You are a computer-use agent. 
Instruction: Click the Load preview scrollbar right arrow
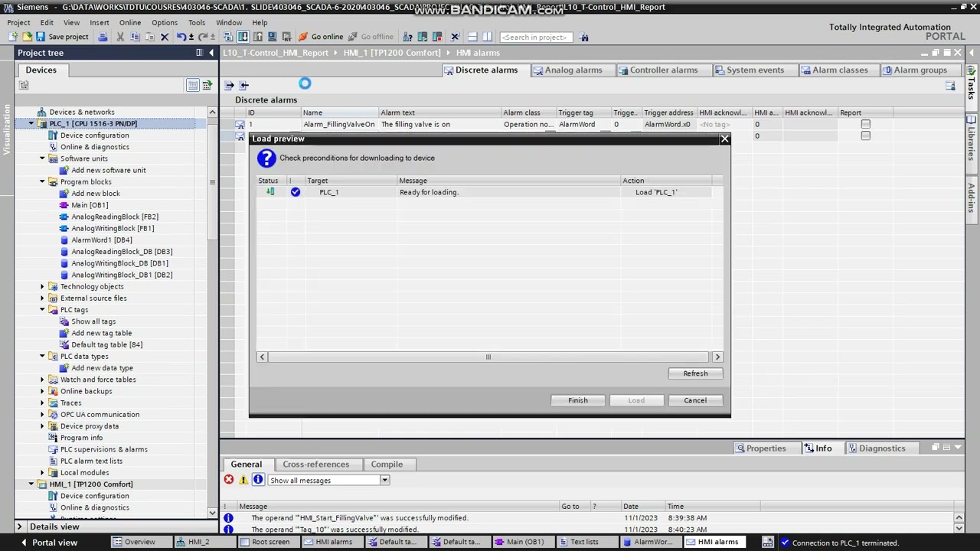[717, 357]
